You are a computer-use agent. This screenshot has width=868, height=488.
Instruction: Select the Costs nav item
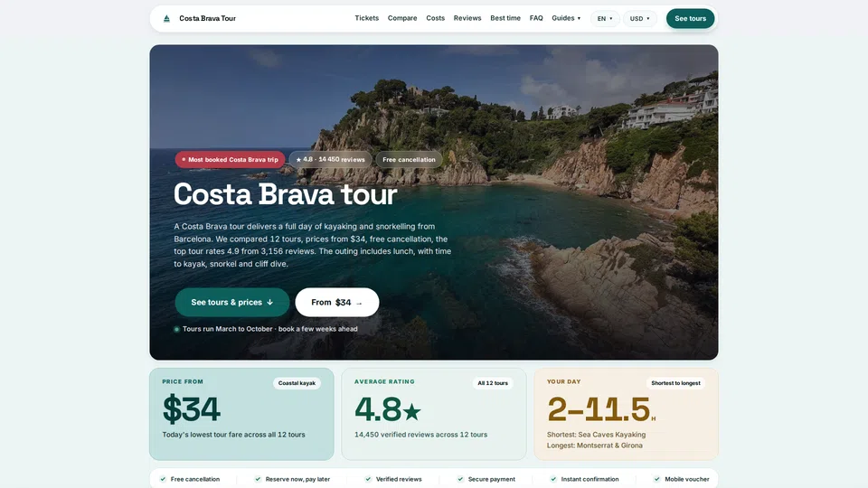coord(435,18)
